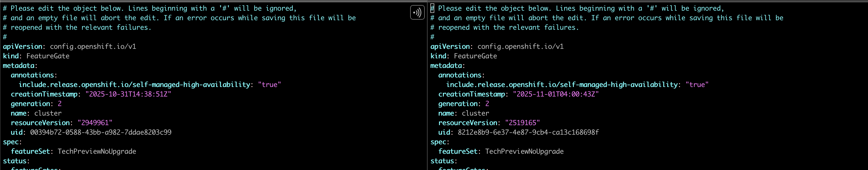The height and width of the screenshot is (170, 868).
Task: Click the block cursor at right pane's first line
Action: point(432,8)
